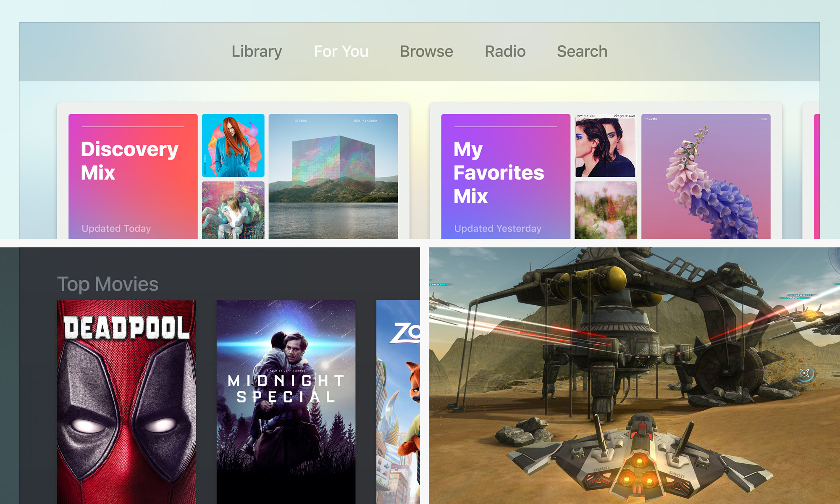Open the Midnight Special movie poster
Image resolution: width=840 pixels, height=504 pixels.
286,402
